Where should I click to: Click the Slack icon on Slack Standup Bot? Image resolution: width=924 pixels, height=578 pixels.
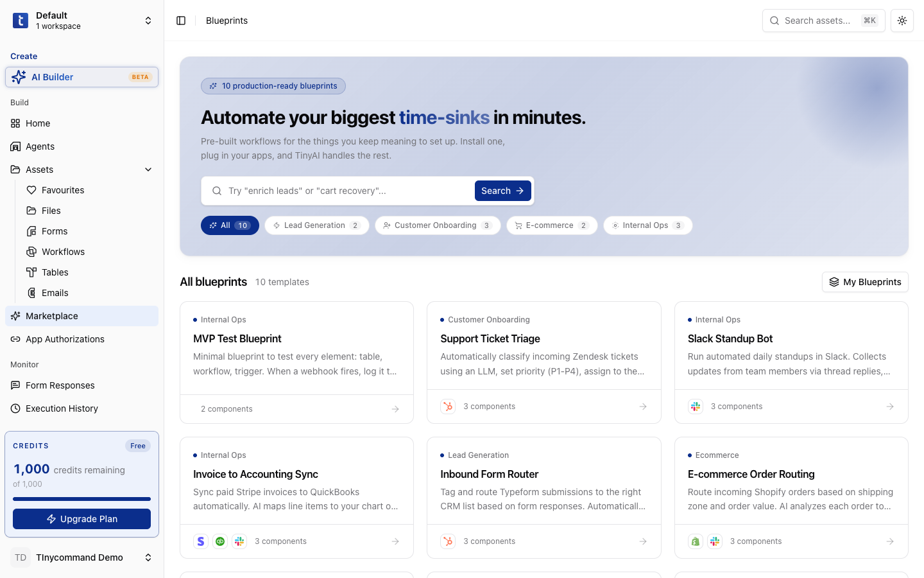[696, 407]
